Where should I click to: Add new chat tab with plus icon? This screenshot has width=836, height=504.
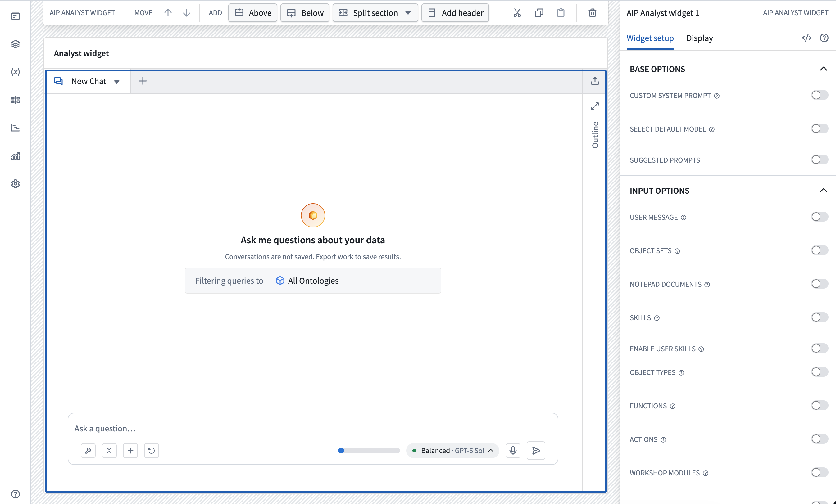(143, 81)
